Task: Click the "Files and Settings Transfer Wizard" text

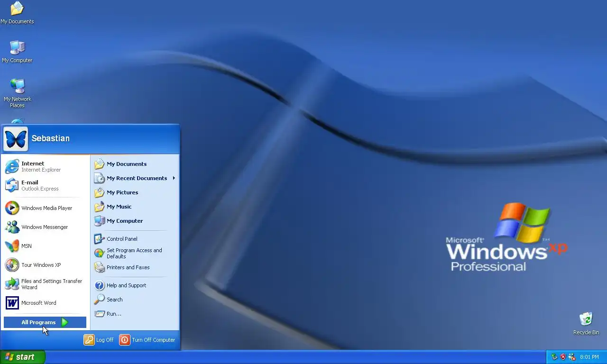Action: click(x=52, y=284)
